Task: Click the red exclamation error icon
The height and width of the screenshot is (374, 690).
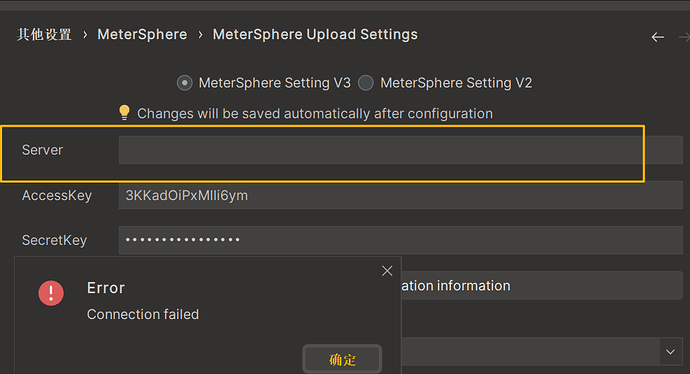Action: pyautogui.click(x=51, y=293)
